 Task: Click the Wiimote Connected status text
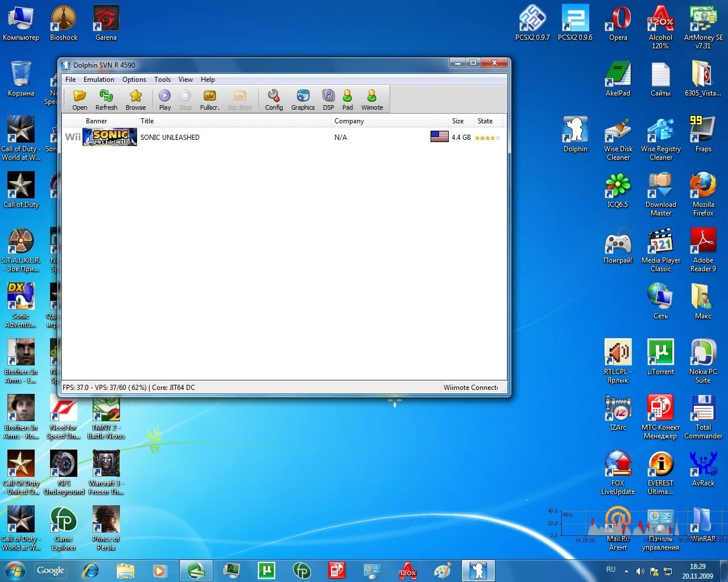470,388
